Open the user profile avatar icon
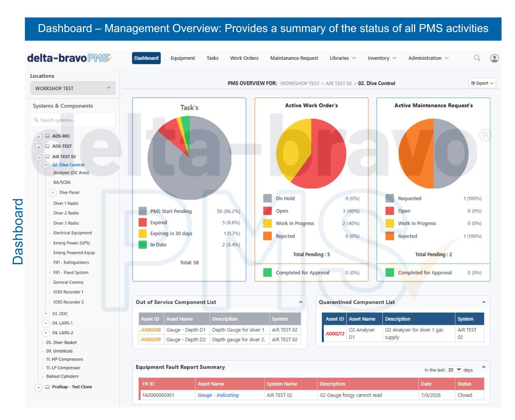The height and width of the screenshot is (420, 515). 494,58
